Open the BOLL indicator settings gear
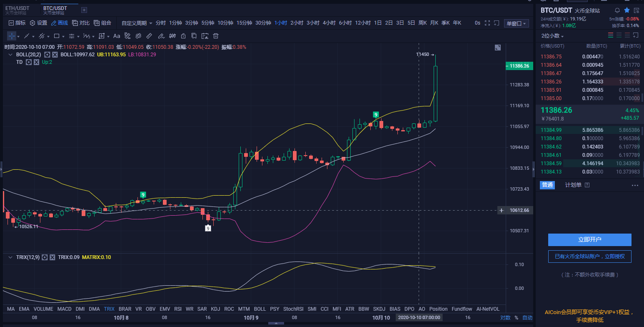Viewport: 644px width, 327px height. click(47, 55)
